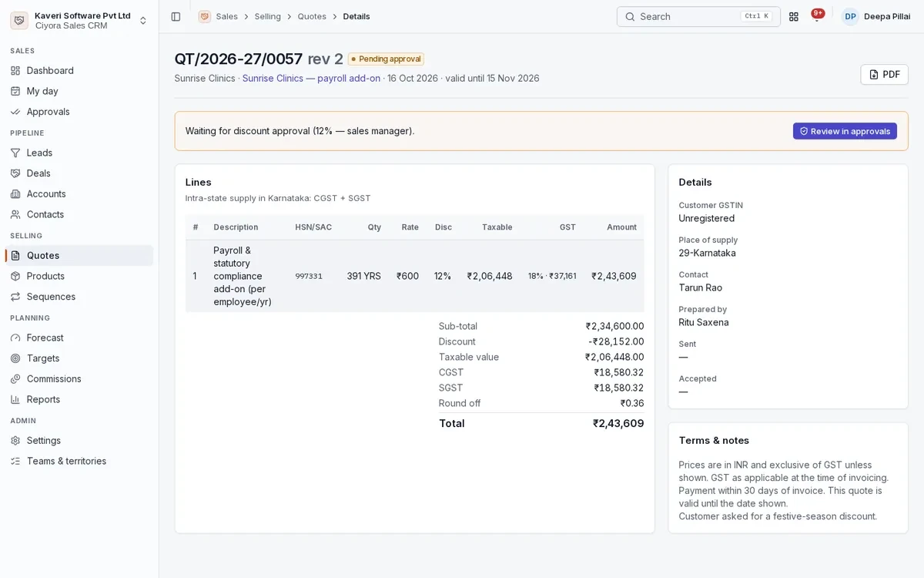Select line item row Payroll & statutory compliance
Viewport: 924px width, 578px height.
[414, 276]
